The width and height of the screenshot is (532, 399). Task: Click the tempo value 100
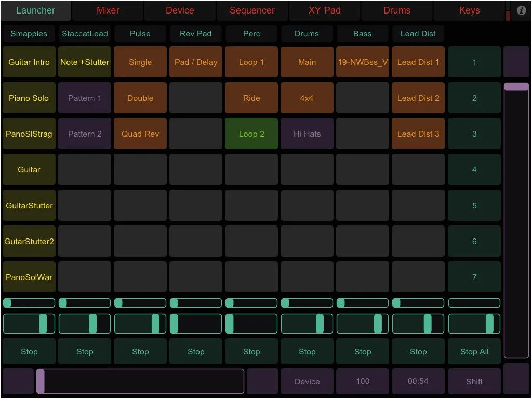click(x=363, y=381)
